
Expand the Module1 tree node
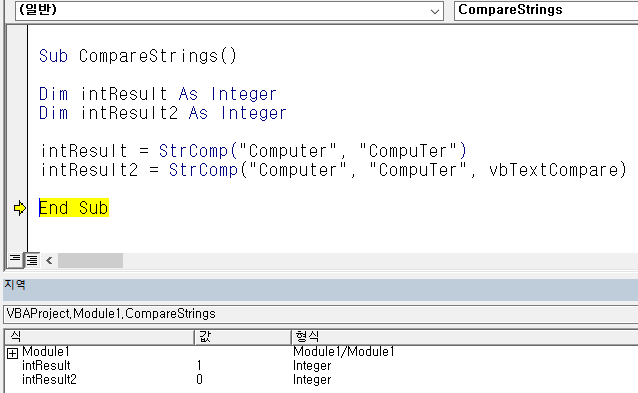(x=12, y=353)
